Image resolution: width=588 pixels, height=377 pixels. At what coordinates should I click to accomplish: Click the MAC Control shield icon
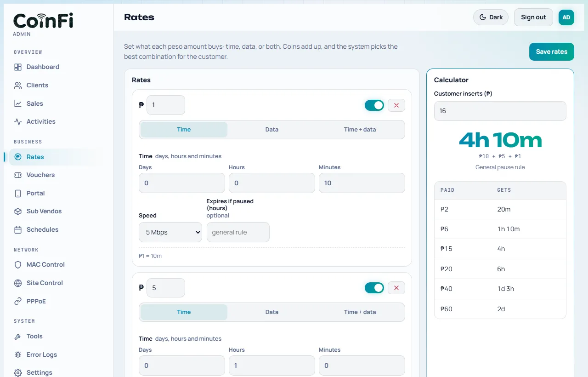[18, 265]
